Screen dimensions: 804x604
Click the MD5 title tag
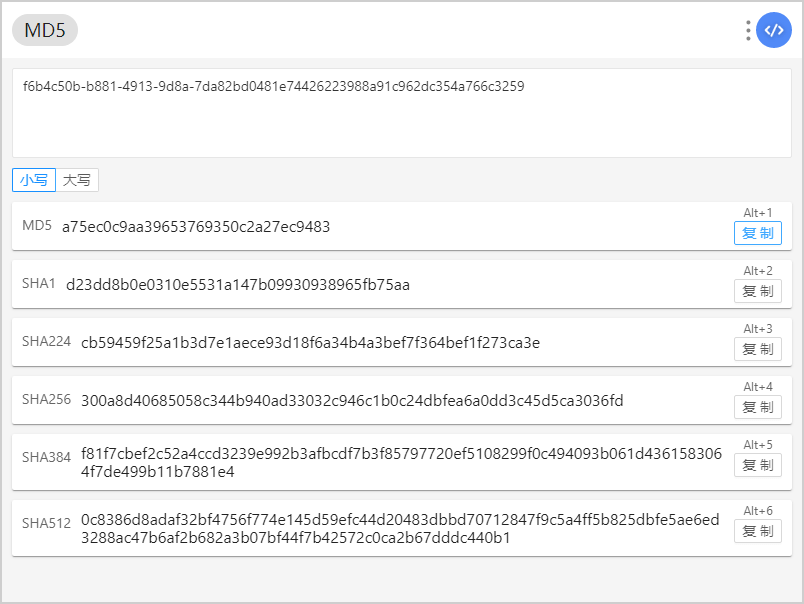click(x=45, y=30)
